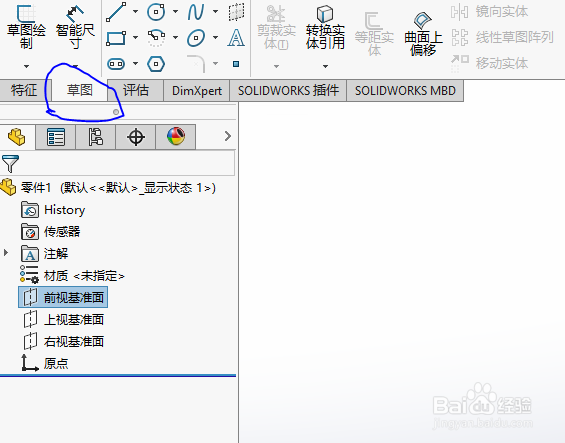This screenshot has width=565, height=443.
Task: Switch to the 评估 evaluate tab
Action: tap(136, 90)
